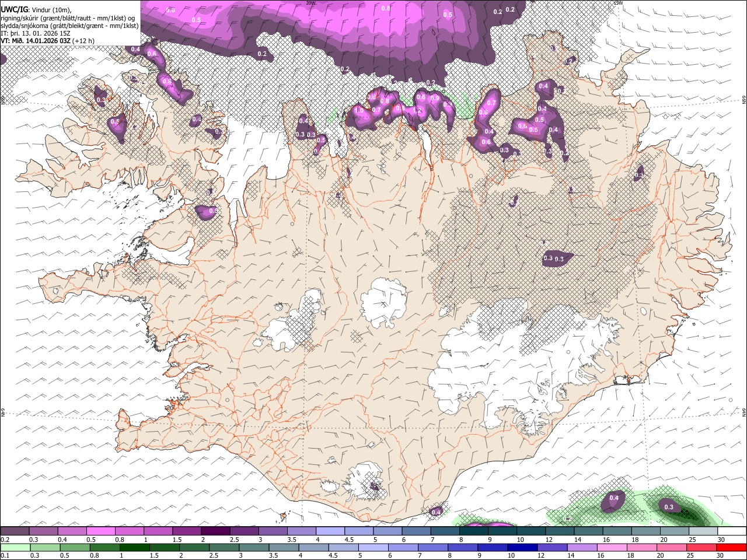This screenshot has width=747, height=560.
Task: Click the "UWC/IG" title text
Action: click(x=14, y=9)
